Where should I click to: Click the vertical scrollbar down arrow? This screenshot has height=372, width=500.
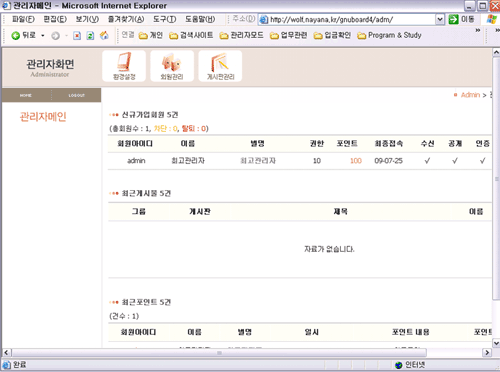(496, 343)
